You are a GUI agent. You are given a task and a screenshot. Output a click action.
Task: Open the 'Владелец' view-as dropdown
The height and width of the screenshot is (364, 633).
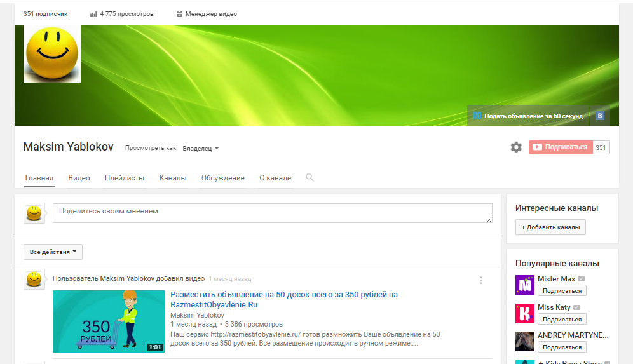point(200,149)
